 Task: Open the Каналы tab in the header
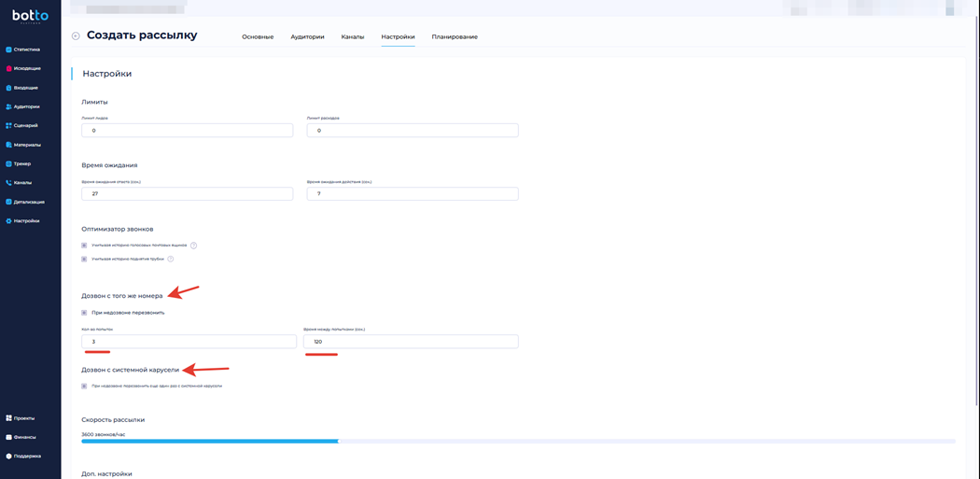(353, 36)
